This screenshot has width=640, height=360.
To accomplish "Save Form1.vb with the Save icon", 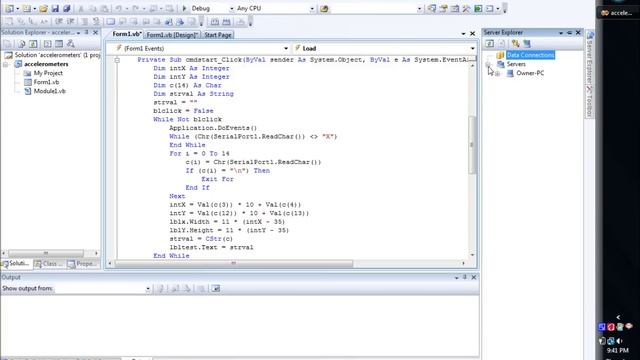I will pyautogui.click(x=55, y=8).
